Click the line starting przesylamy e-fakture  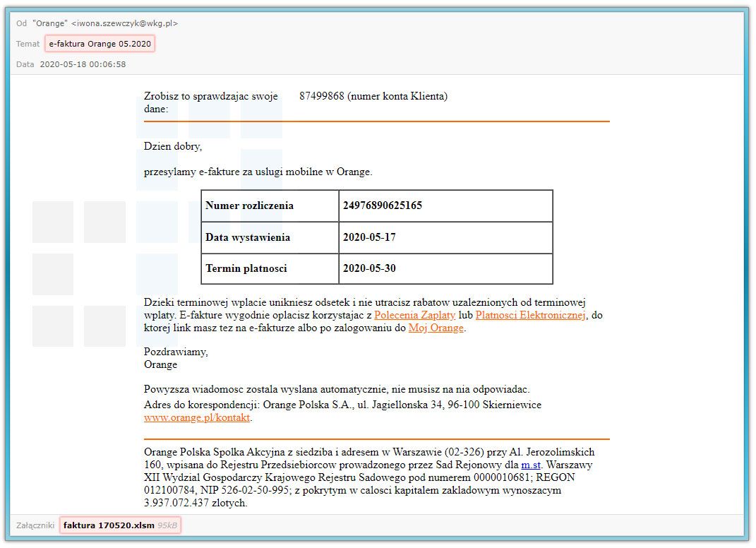click(258, 172)
